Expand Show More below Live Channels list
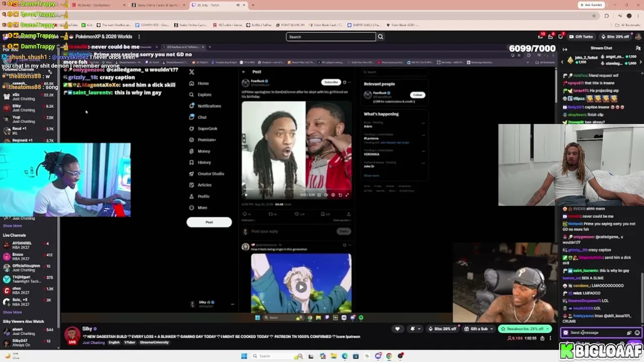 coord(13,312)
